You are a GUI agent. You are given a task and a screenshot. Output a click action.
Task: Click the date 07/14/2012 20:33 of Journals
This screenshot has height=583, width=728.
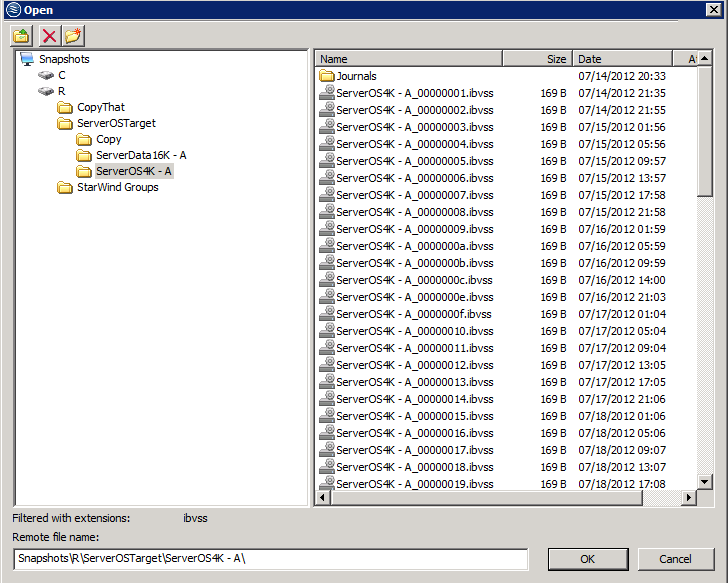622,76
